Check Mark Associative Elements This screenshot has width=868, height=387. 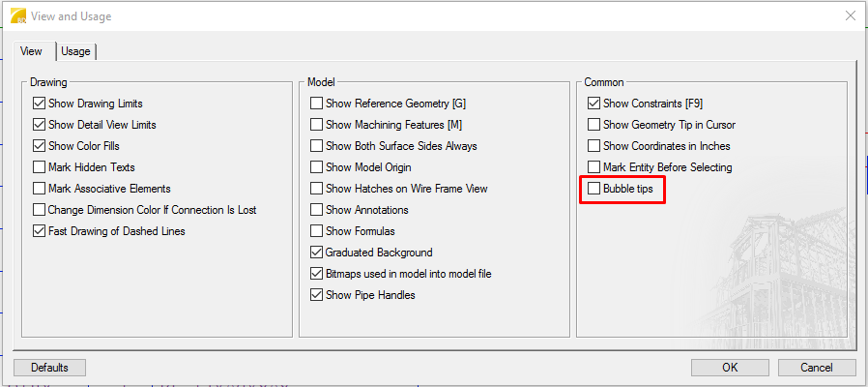click(40, 189)
